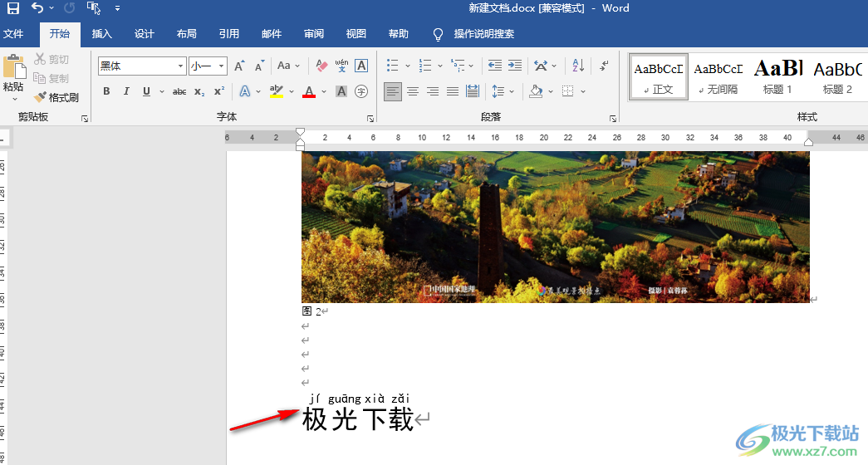Open the 文件 menu
Viewport: 868px width, 465px height.
click(x=13, y=34)
